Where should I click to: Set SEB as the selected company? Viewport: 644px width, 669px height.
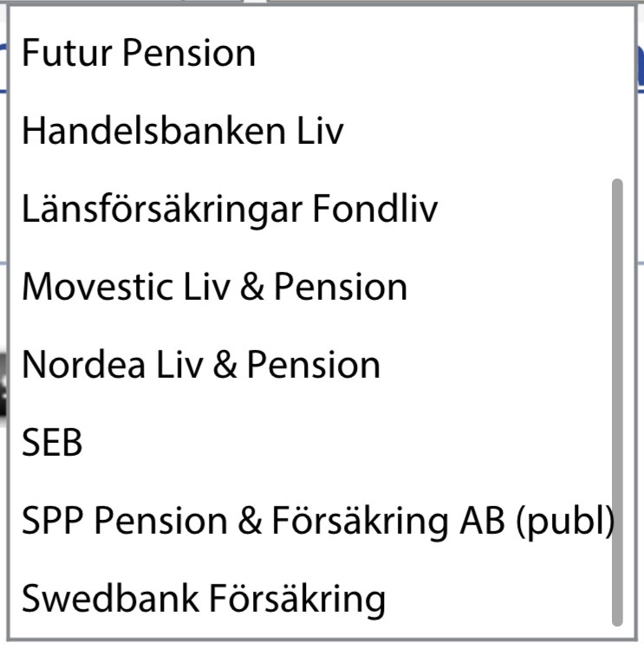pyautogui.click(x=52, y=443)
